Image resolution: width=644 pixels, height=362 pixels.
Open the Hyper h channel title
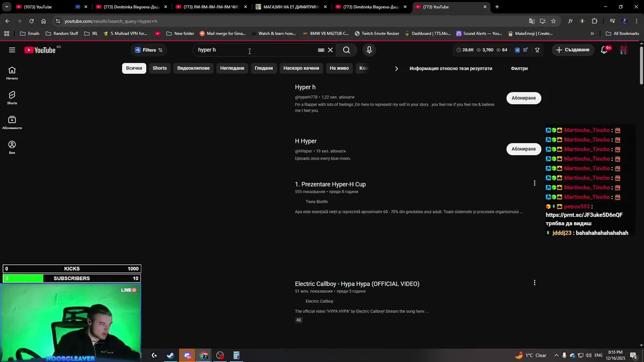tap(305, 87)
